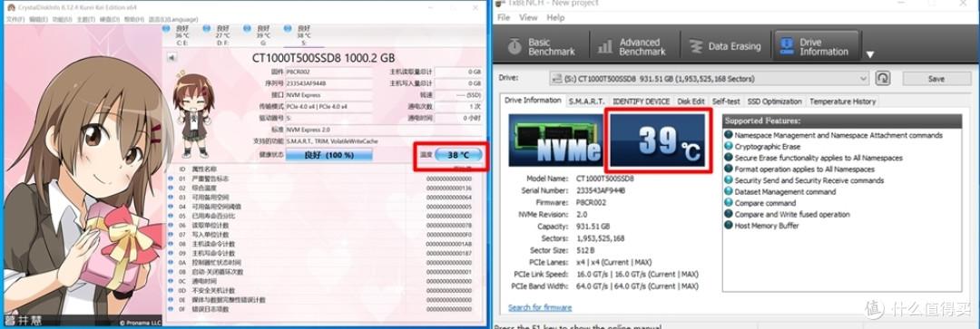The image size is (980, 329).
Task: Click the Drive Information icon in TxBENCH
Action: tap(786, 46)
